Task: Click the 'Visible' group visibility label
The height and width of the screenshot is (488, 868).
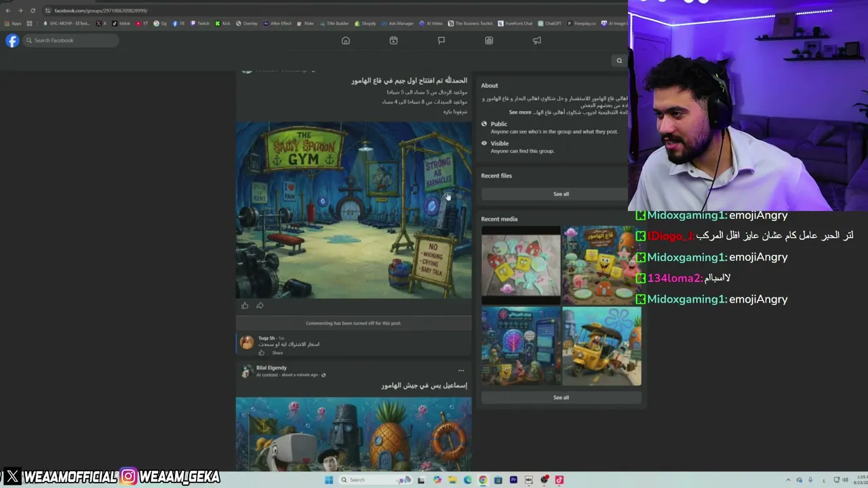Action: (x=500, y=144)
